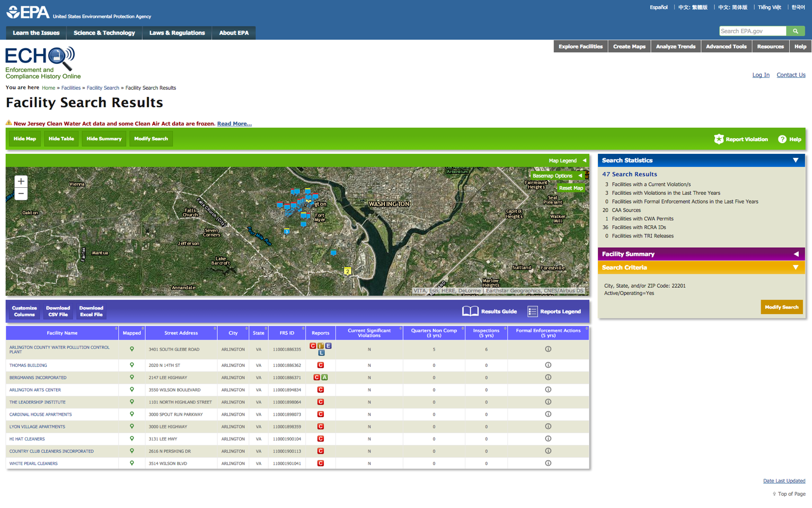This screenshot has width=812, height=508.
Task: Open red C report for Bergmanns Incorporated
Action: [x=317, y=377]
